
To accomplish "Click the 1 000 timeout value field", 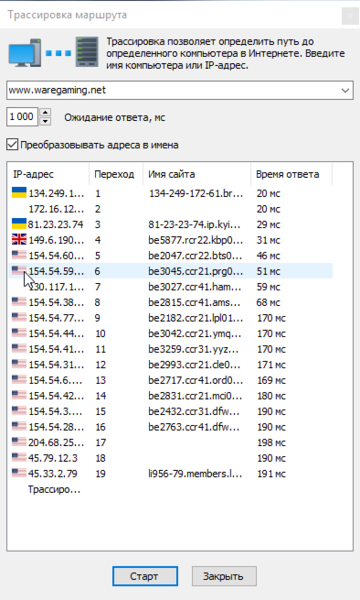I will pyautogui.click(x=22, y=117).
